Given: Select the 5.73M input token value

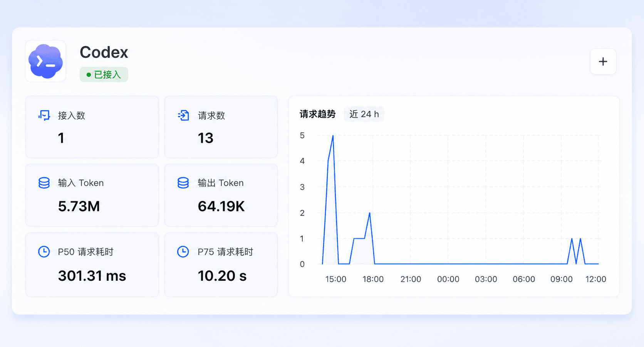Looking at the screenshot, I should click(x=79, y=206).
